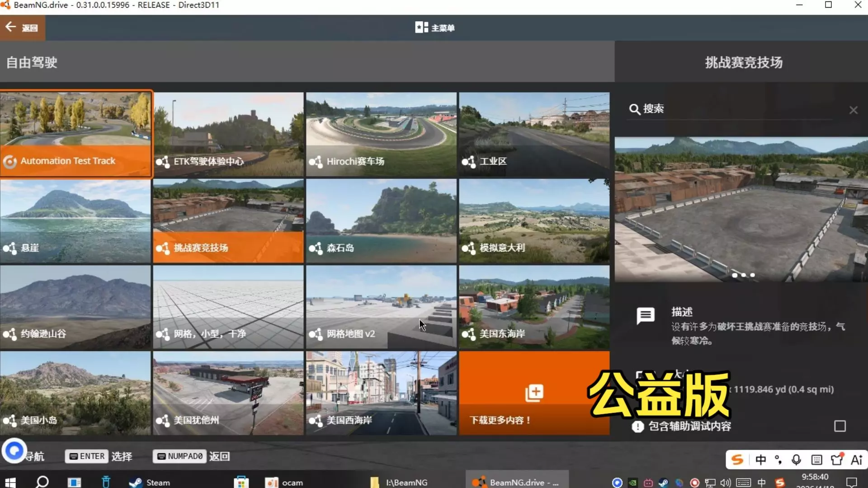
Task: Select the Automation Test Track map
Action: [x=75, y=134]
